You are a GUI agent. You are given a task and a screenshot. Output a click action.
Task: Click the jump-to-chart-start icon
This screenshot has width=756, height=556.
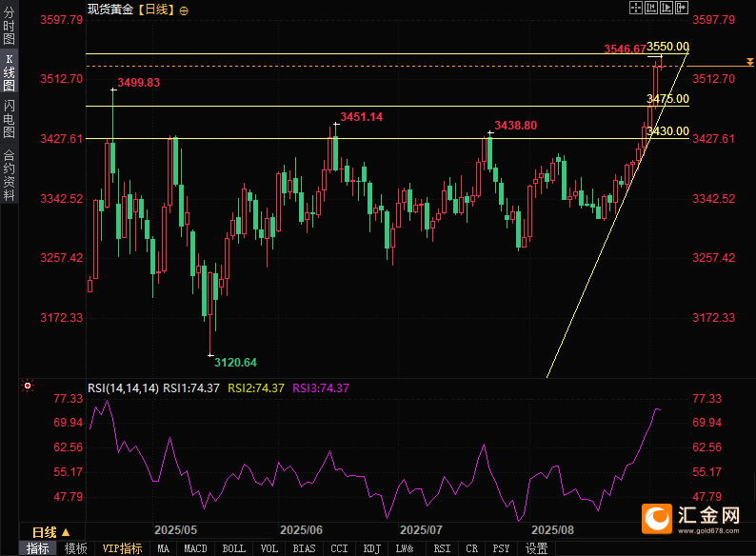coord(651,8)
